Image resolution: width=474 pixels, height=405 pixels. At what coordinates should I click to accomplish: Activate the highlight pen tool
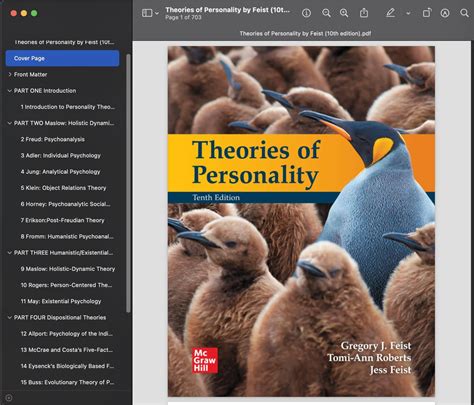coord(390,13)
